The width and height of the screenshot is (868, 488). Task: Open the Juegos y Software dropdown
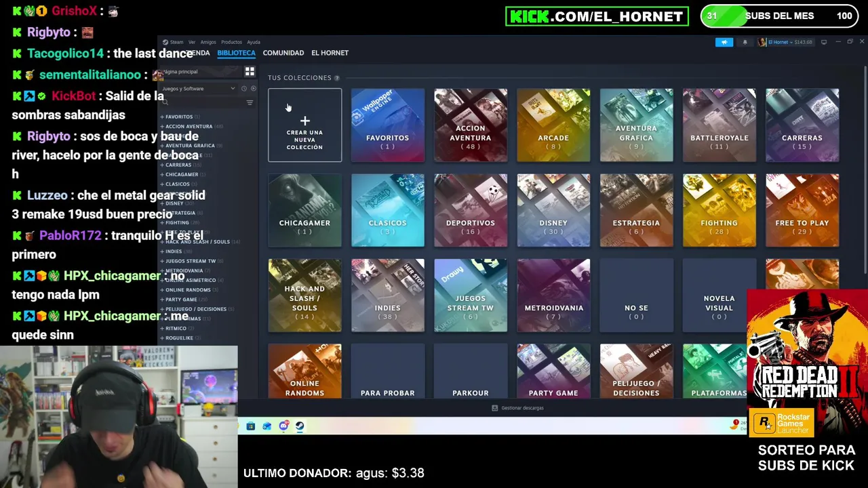(x=198, y=89)
